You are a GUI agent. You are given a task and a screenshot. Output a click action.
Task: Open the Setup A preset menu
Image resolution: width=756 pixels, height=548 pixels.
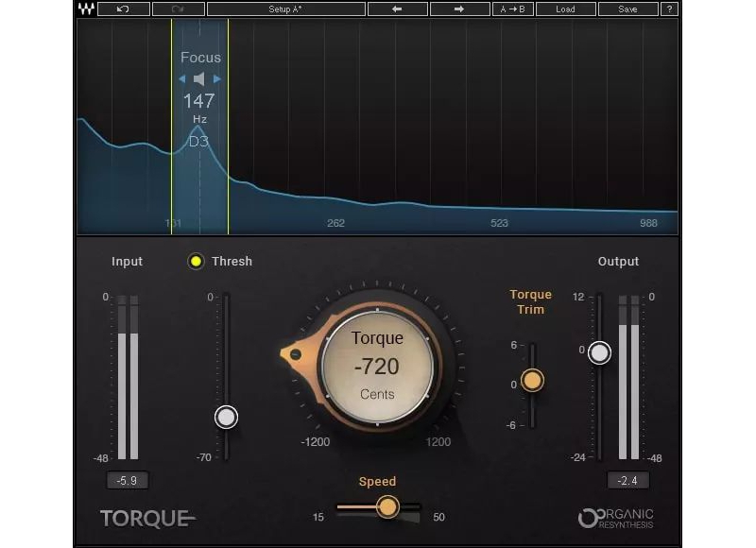coord(285,9)
